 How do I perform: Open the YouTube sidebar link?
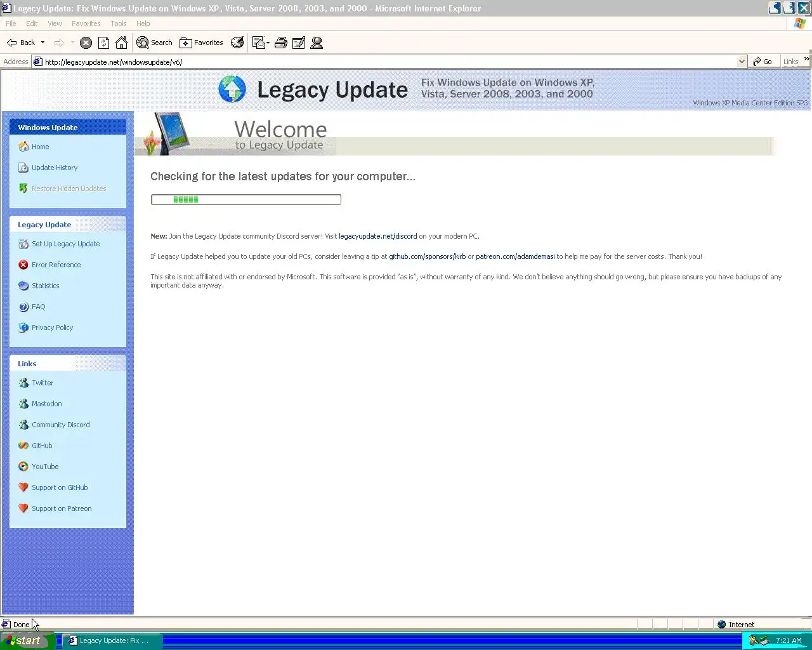(45, 467)
